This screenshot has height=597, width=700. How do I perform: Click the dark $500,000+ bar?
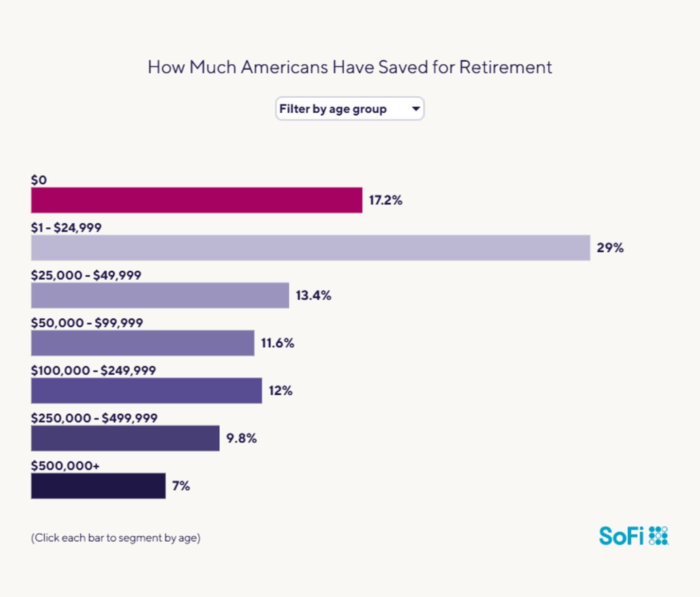coord(98,486)
